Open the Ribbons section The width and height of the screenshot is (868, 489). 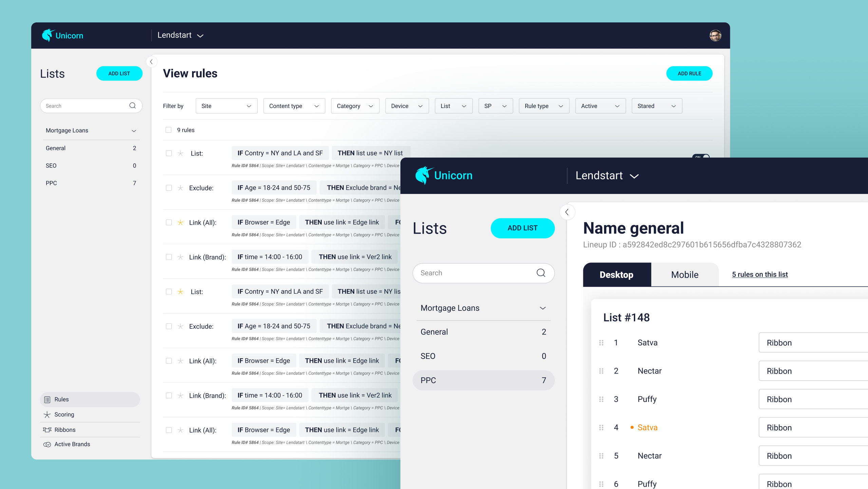tap(65, 430)
